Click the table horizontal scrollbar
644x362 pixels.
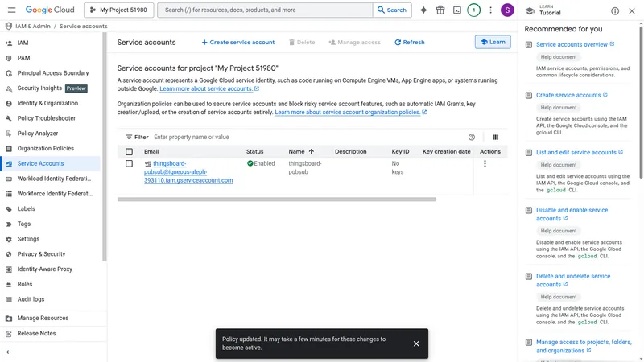coord(276,200)
